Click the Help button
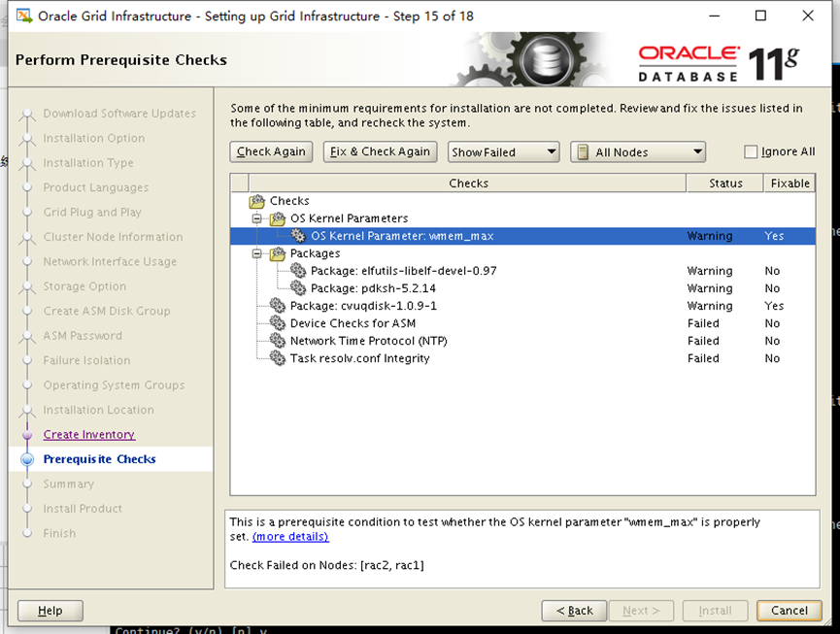 click(x=50, y=611)
